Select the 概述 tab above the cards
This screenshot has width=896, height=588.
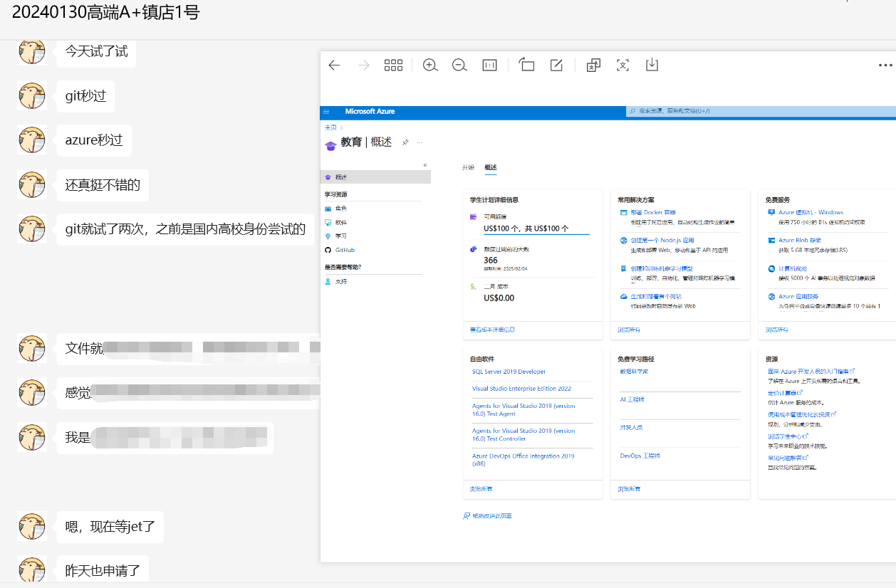(491, 168)
